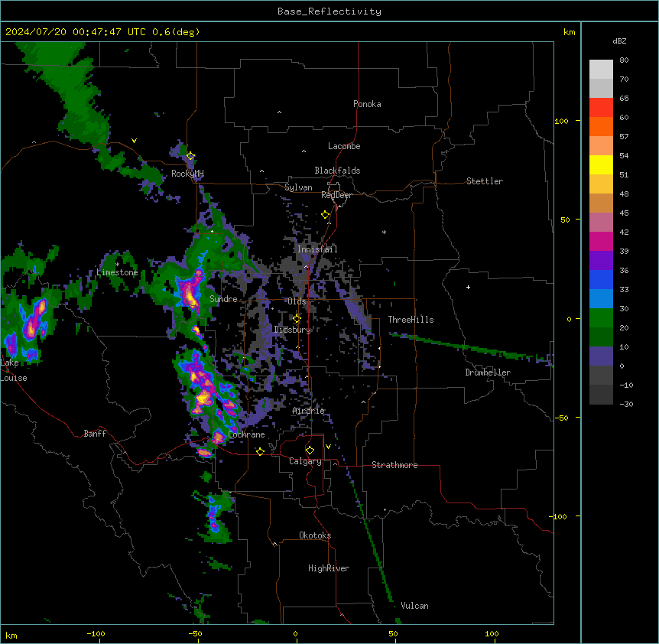
Task: Click the Olds town label
Action: (297, 301)
